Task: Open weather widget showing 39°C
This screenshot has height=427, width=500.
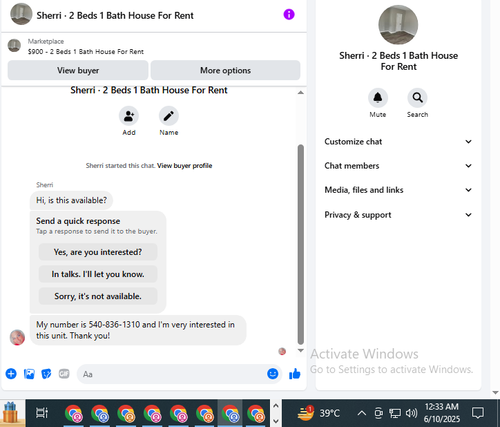Action: 318,413
